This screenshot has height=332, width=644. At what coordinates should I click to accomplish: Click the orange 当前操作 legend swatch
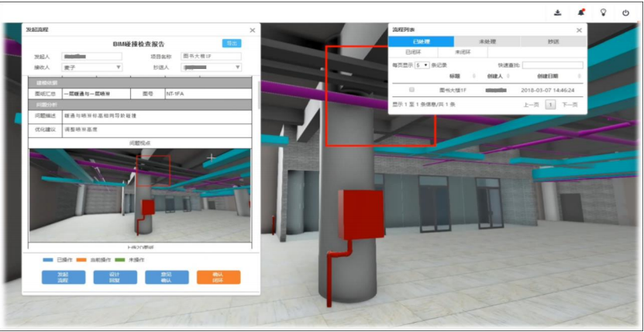point(80,260)
